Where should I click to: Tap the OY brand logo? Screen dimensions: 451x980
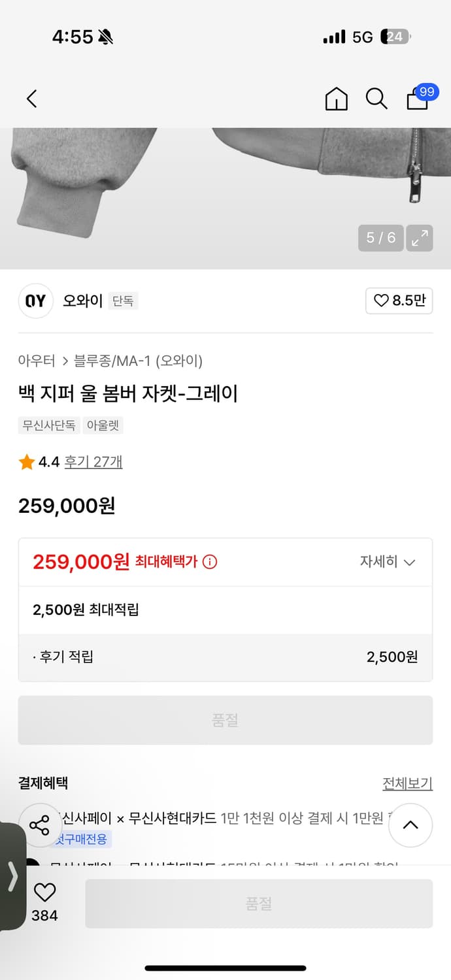[35, 301]
